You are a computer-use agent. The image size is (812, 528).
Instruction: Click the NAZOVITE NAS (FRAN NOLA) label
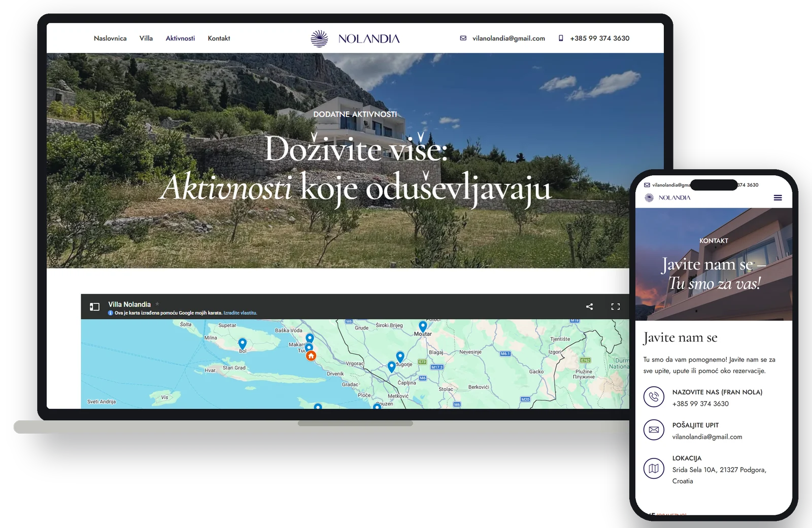coord(717,392)
